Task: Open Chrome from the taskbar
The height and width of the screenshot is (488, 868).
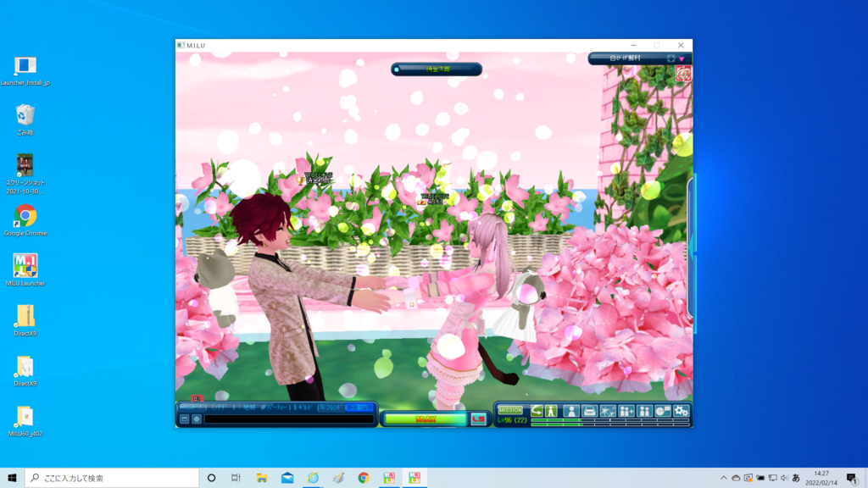Action: click(x=364, y=478)
